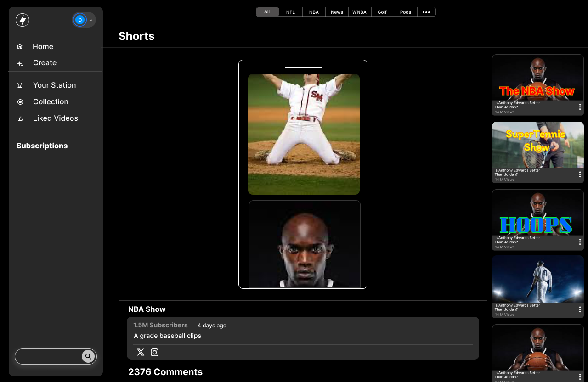Go to Home in sidebar
Screen dimensions: 588x382
tap(43, 46)
